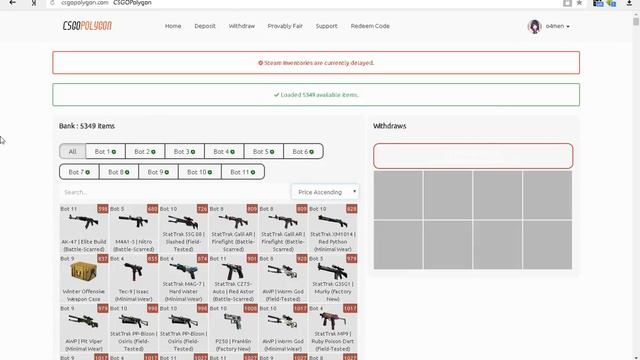
Task: Click the red-bordered Withdraws button box
Action: pyautogui.click(x=473, y=156)
